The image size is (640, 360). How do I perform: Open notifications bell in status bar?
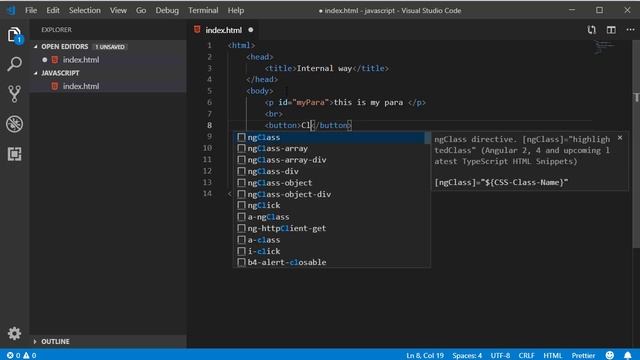pyautogui.click(x=628, y=355)
